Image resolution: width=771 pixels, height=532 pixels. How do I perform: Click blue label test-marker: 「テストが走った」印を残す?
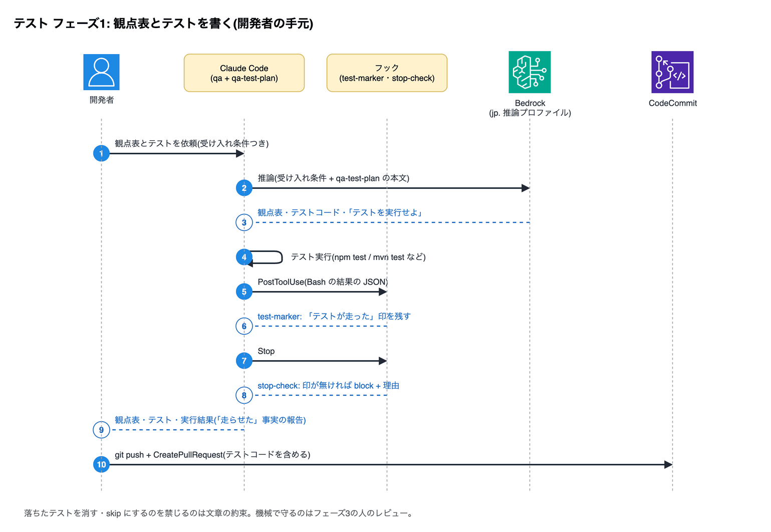[x=334, y=317]
